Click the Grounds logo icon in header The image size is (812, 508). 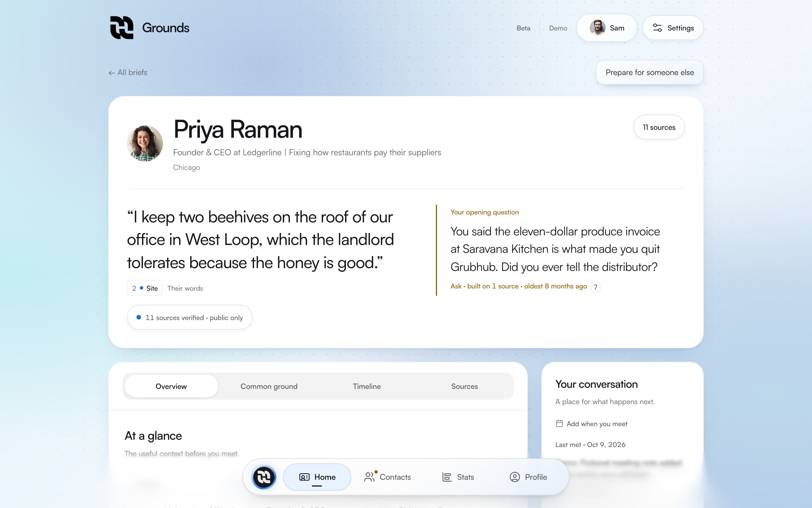coord(122,28)
